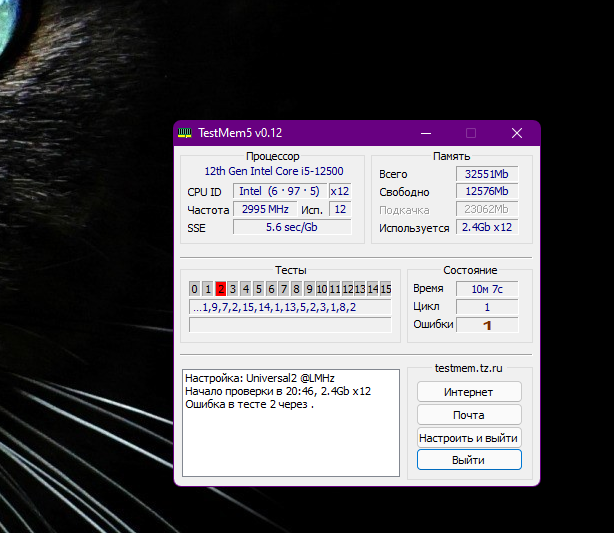The width and height of the screenshot is (614, 533).
Task: Click the TestMem5 v0.12 title text
Action: [240, 133]
